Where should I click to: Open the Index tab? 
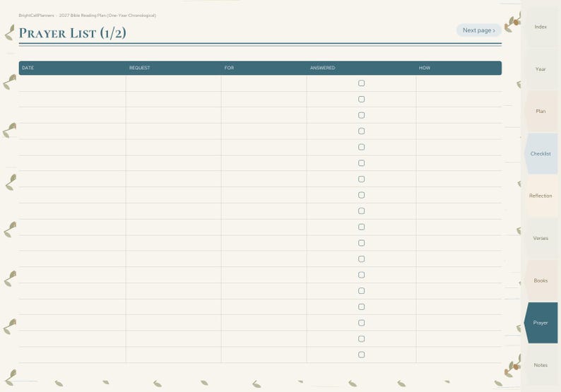[541, 27]
